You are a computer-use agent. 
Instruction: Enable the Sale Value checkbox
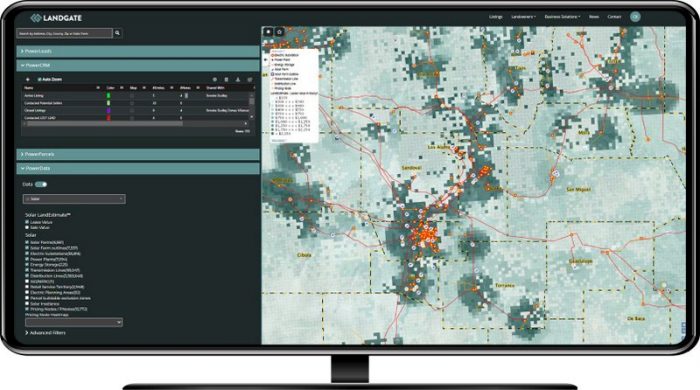(27, 228)
